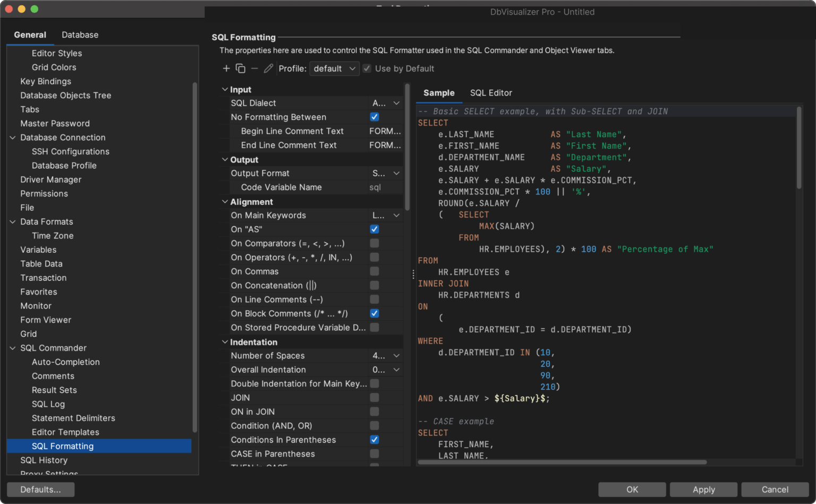Enable alignment On Commas
This screenshot has height=504, width=816.
375,271
